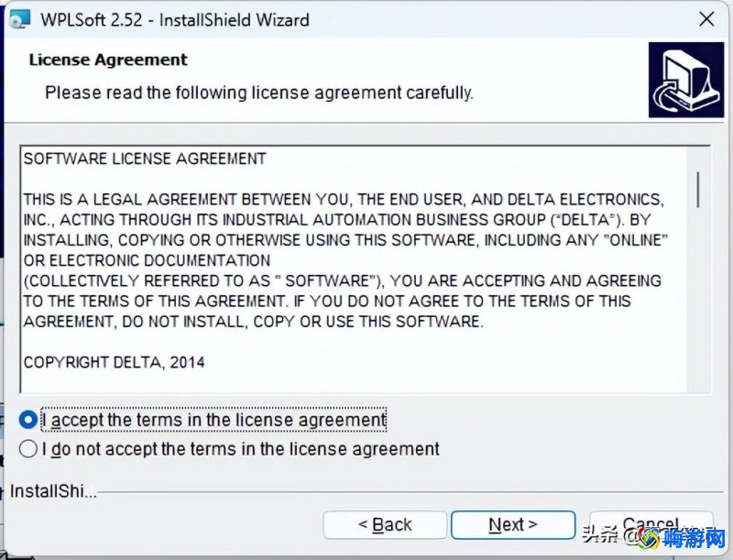The height and width of the screenshot is (560, 733).
Task: Click 'I accept the terms in the license agreement' label
Action: tap(214, 419)
